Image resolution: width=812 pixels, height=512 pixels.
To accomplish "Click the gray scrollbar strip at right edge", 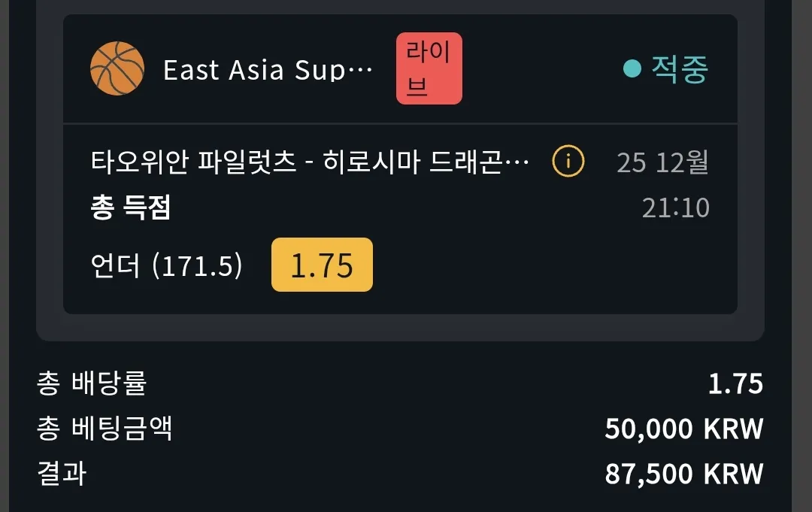I will [x=801, y=256].
